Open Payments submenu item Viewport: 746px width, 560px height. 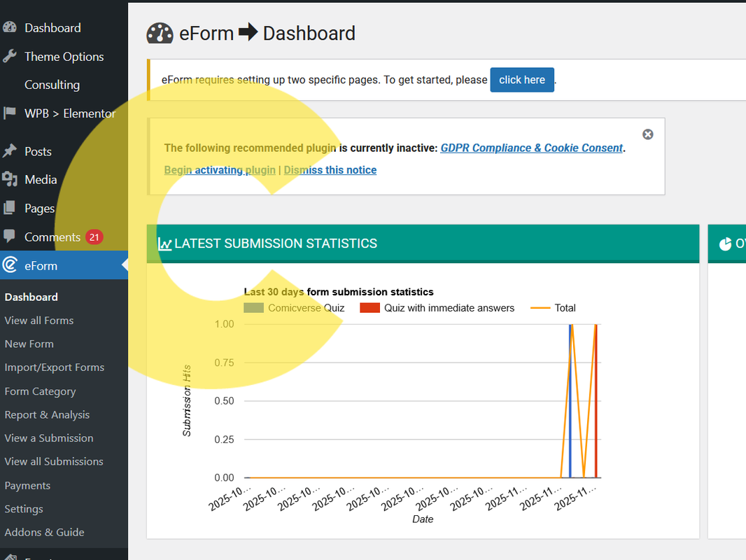tap(27, 485)
